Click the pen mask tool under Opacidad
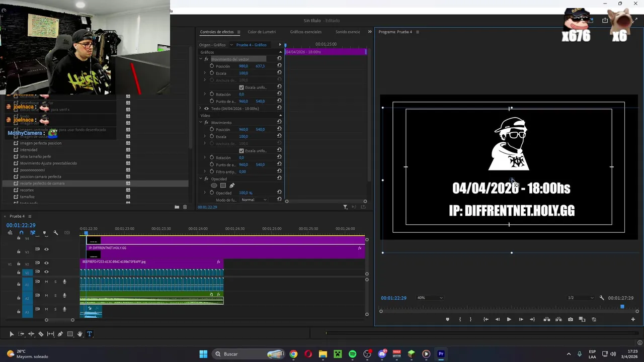The image size is (644, 362). click(232, 186)
